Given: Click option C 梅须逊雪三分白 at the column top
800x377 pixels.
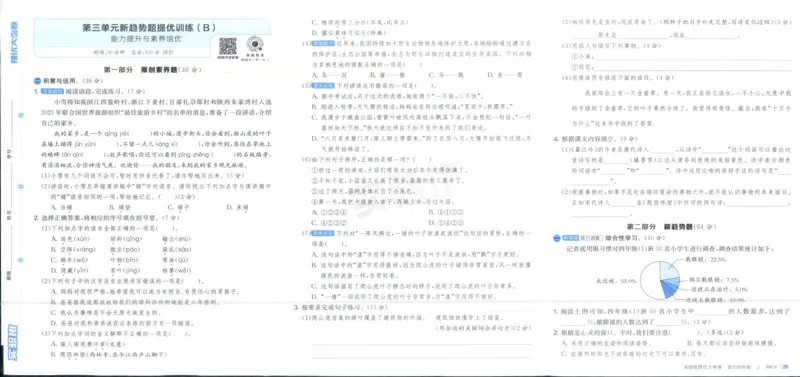Looking at the screenshot, I should [x=360, y=22].
